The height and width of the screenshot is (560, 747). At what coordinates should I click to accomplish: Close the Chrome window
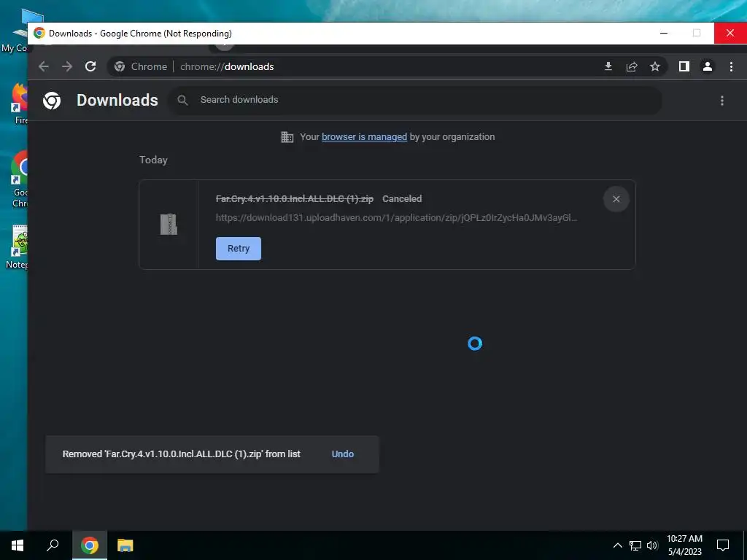pos(730,33)
